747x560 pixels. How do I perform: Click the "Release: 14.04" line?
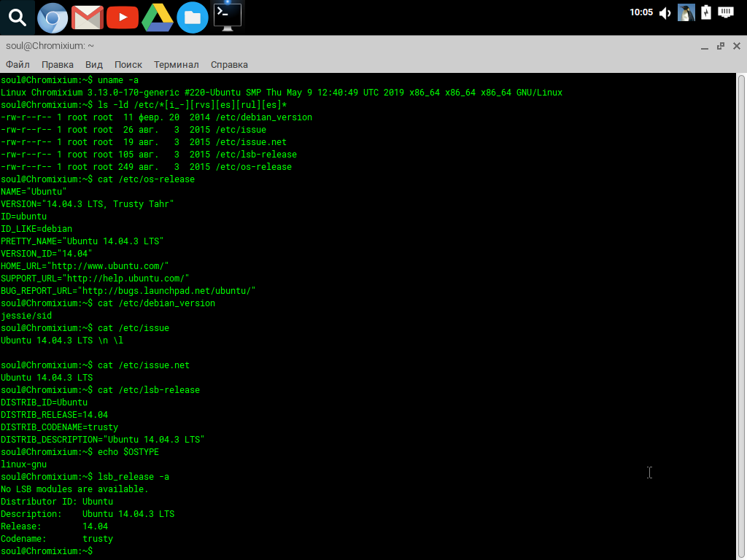pos(54,526)
